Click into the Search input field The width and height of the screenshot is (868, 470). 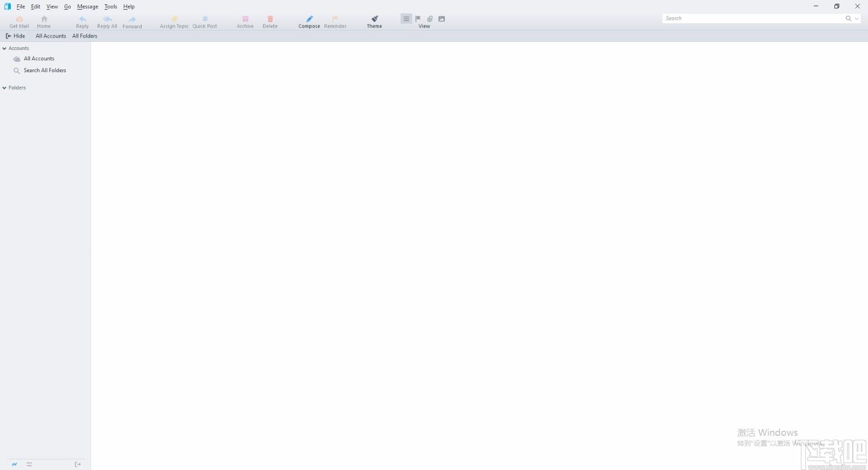click(x=753, y=18)
